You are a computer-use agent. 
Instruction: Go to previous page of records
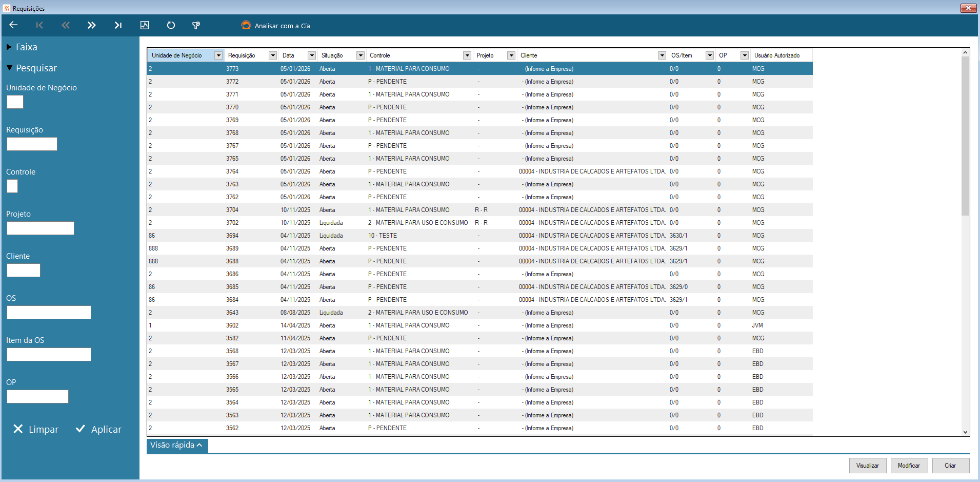pos(66,25)
